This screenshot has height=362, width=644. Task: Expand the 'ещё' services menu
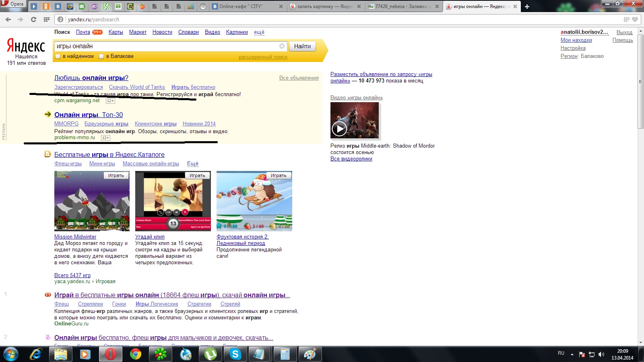tap(259, 32)
